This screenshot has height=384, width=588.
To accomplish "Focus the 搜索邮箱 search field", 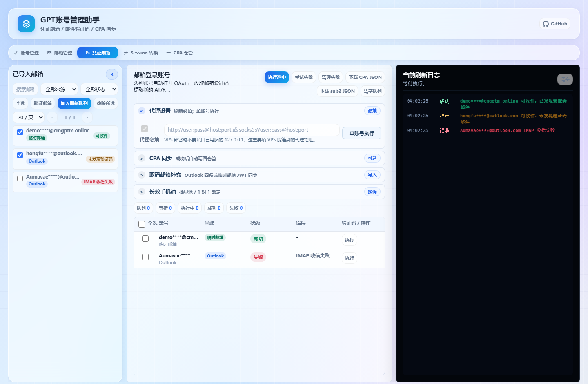I will (25, 89).
